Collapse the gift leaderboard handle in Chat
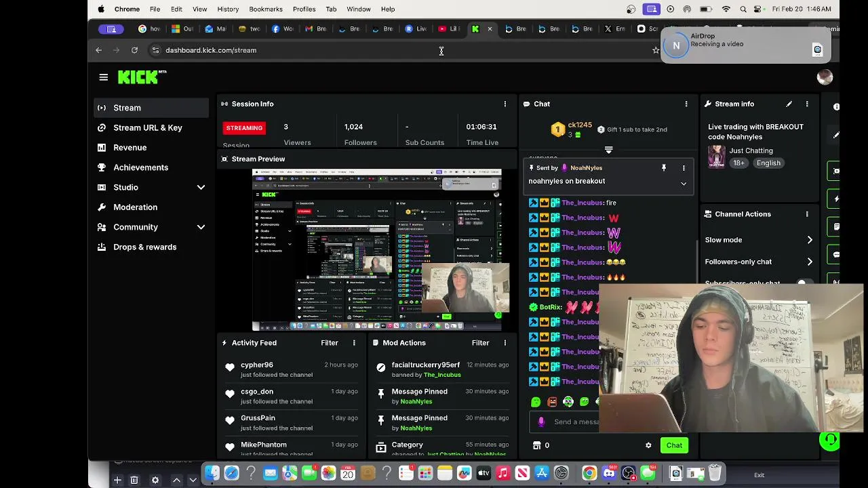868x488 pixels. [x=608, y=150]
